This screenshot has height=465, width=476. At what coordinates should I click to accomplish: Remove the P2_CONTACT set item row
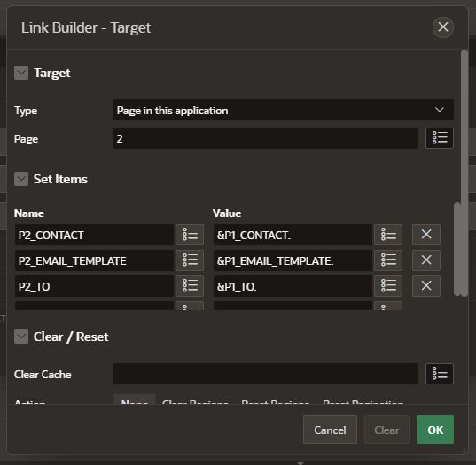[x=425, y=235]
